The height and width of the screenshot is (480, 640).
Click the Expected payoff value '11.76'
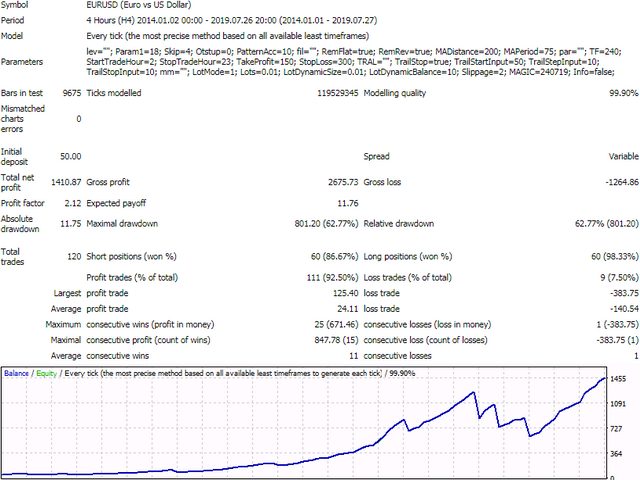click(x=348, y=203)
